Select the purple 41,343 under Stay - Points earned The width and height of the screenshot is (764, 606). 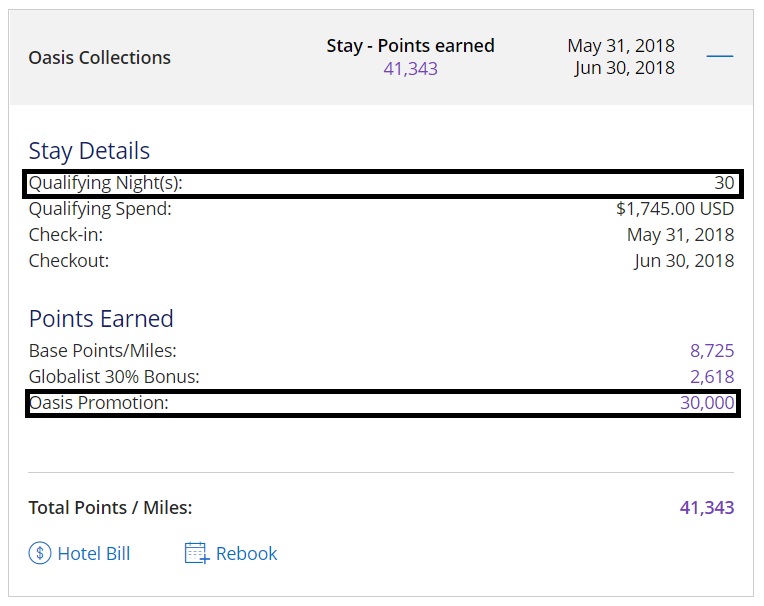pos(410,69)
